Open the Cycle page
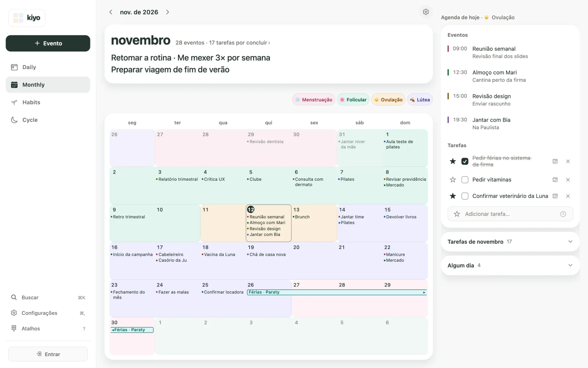Image resolution: width=588 pixels, height=368 pixels. (x=48, y=120)
